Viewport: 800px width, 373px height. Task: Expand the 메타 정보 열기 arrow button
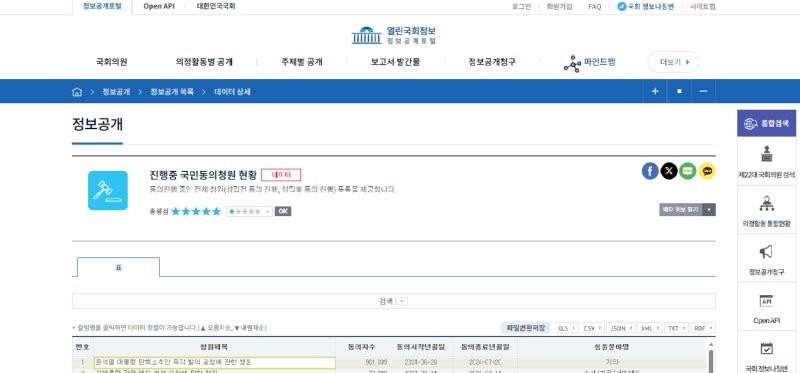[709, 210]
